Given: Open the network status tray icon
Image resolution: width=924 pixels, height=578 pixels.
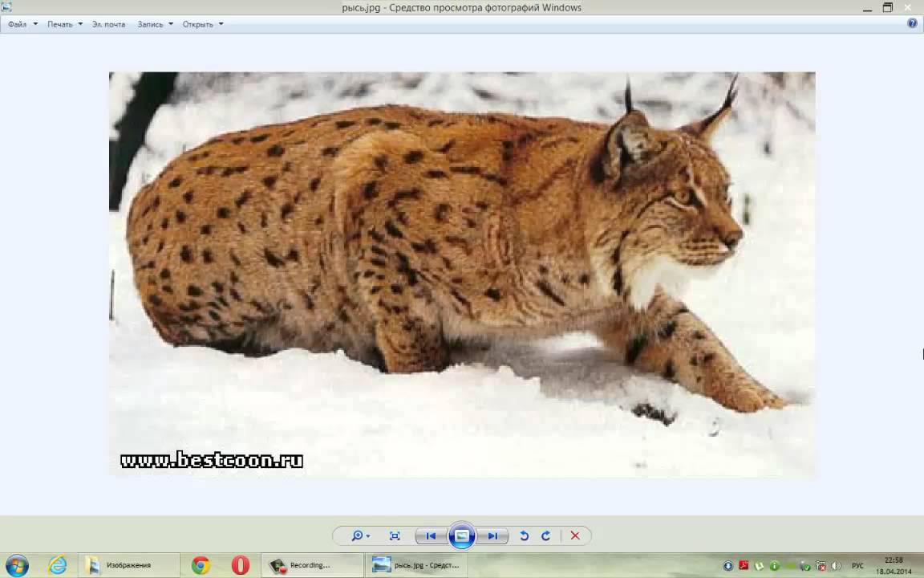Looking at the screenshot, I should 821,566.
